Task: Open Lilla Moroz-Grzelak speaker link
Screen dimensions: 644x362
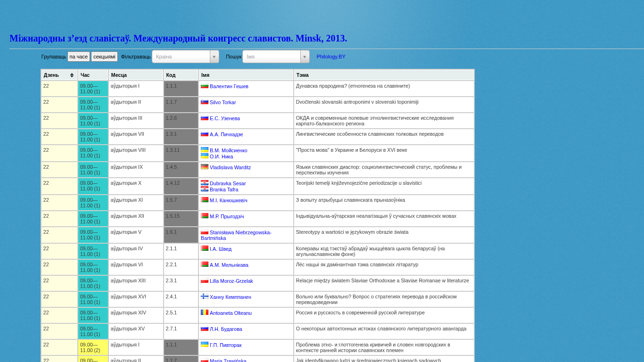Action: pos(231,281)
